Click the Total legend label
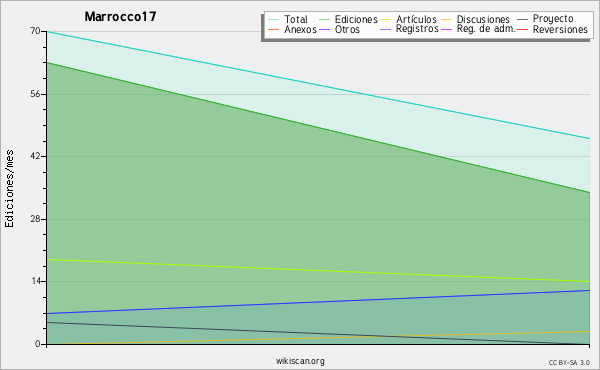The height and width of the screenshot is (370, 600). 296,20
